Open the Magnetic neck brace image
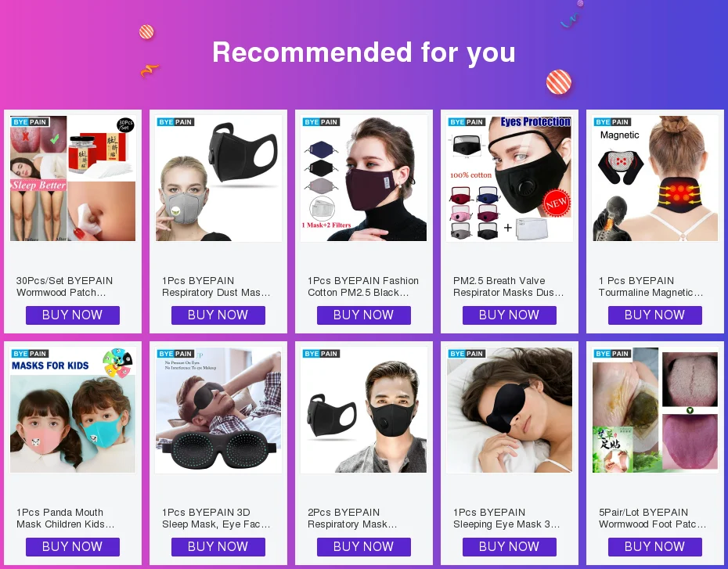The width and height of the screenshot is (728, 569). pyautogui.click(x=655, y=178)
